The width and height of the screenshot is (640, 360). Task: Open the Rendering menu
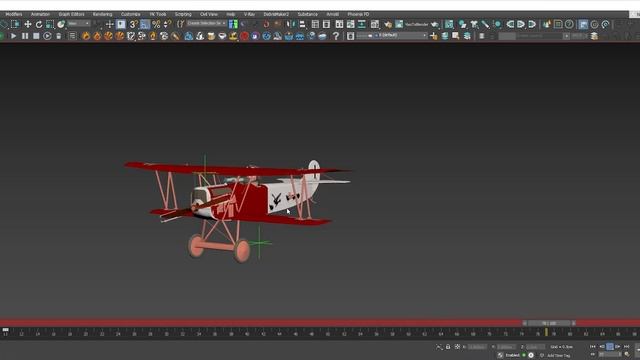click(102, 14)
